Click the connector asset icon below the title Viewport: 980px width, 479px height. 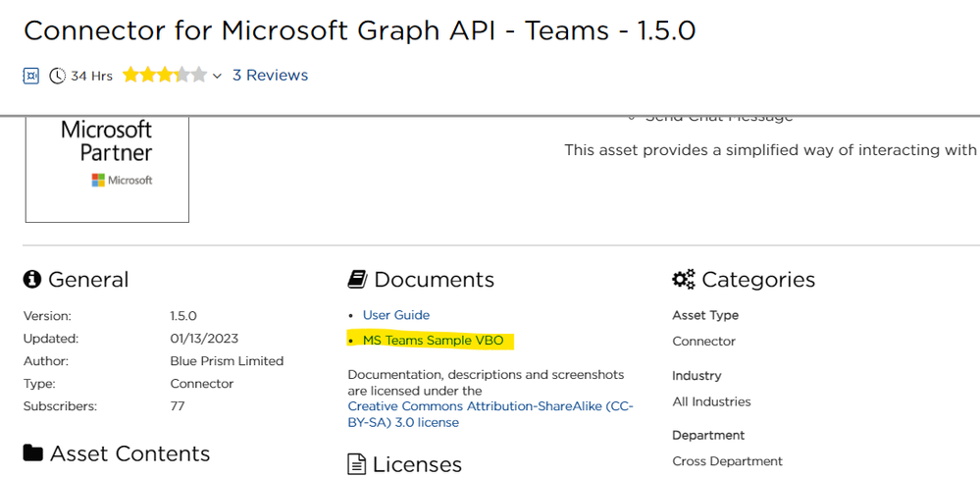coord(31,76)
